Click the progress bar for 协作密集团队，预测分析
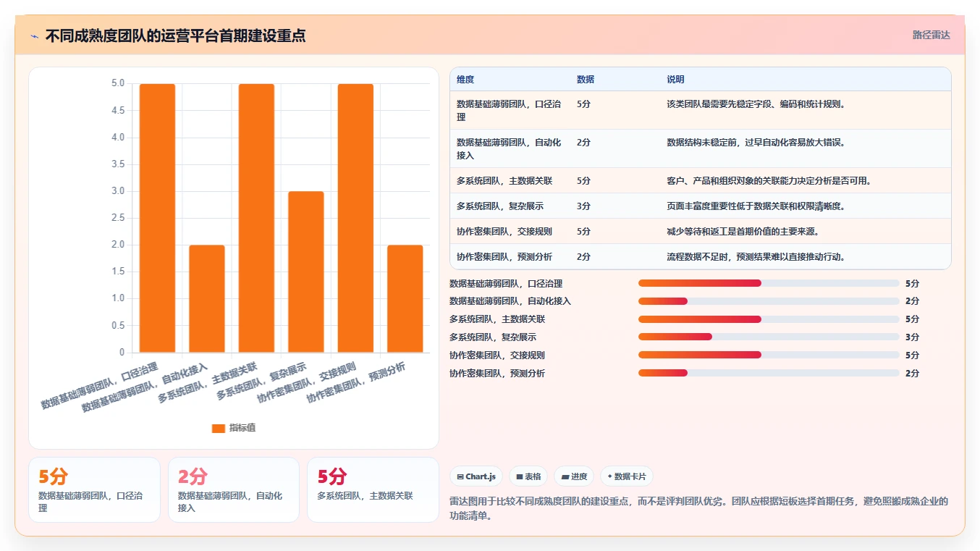This screenshot has height=551, width=980. click(769, 374)
